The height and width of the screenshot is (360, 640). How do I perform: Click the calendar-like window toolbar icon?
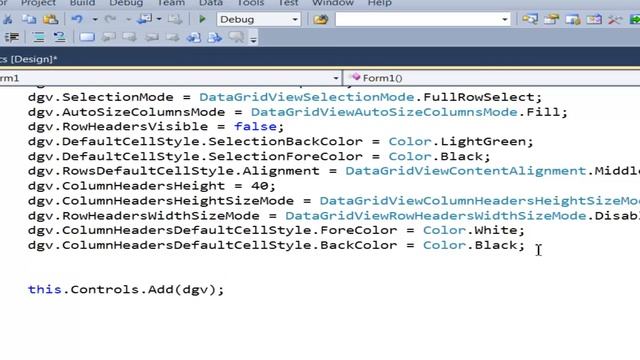(x=594, y=19)
